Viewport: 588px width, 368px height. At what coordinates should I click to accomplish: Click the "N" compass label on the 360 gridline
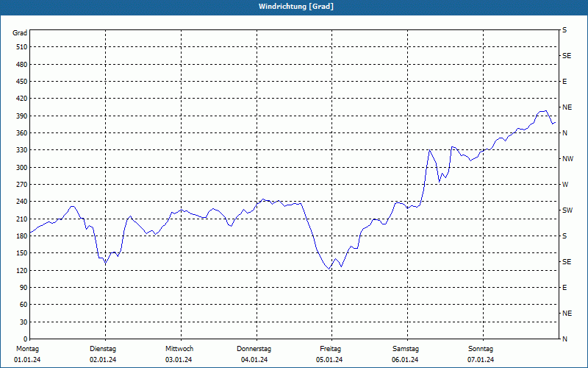[565, 133]
